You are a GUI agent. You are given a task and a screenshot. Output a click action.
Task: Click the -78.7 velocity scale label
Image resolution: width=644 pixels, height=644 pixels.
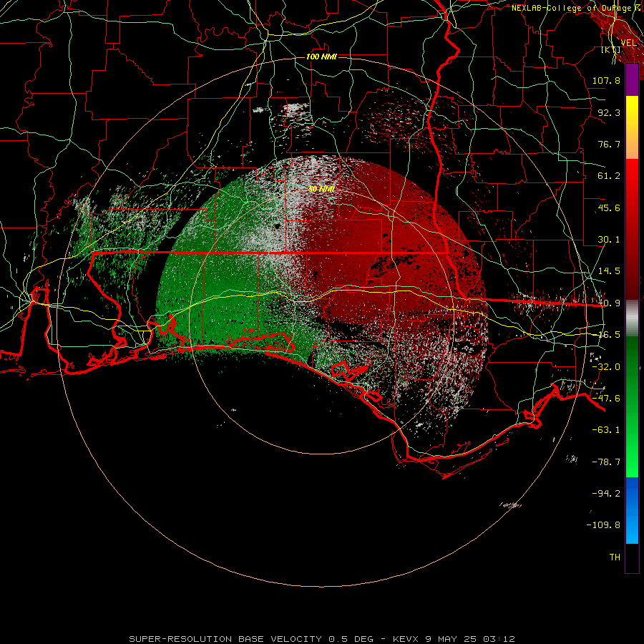click(x=606, y=462)
